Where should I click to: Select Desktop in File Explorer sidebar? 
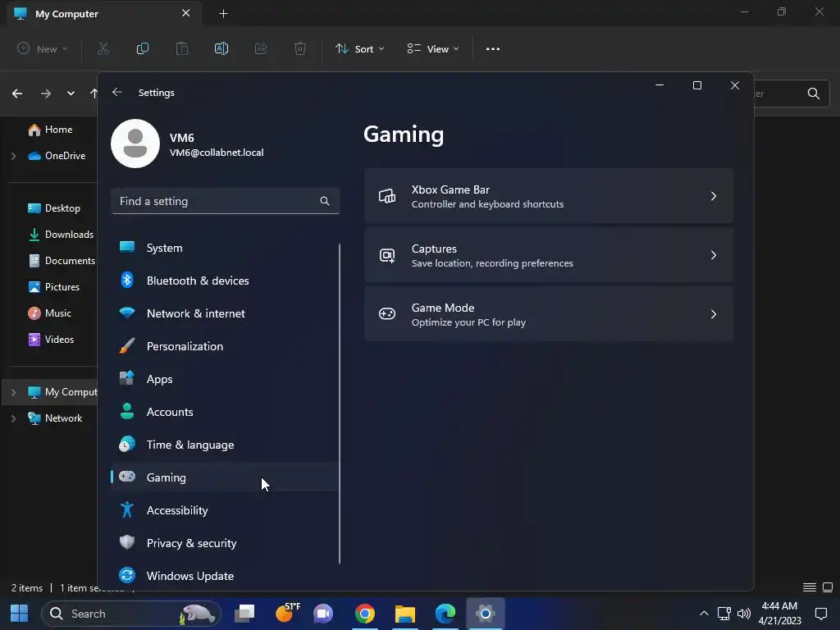[54, 208]
